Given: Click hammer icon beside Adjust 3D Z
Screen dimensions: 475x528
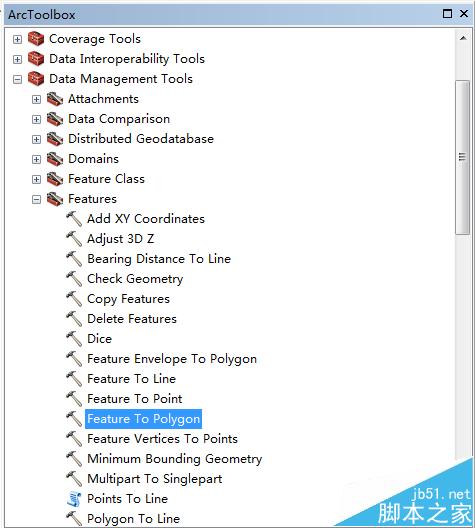Looking at the screenshot, I should tap(74, 239).
